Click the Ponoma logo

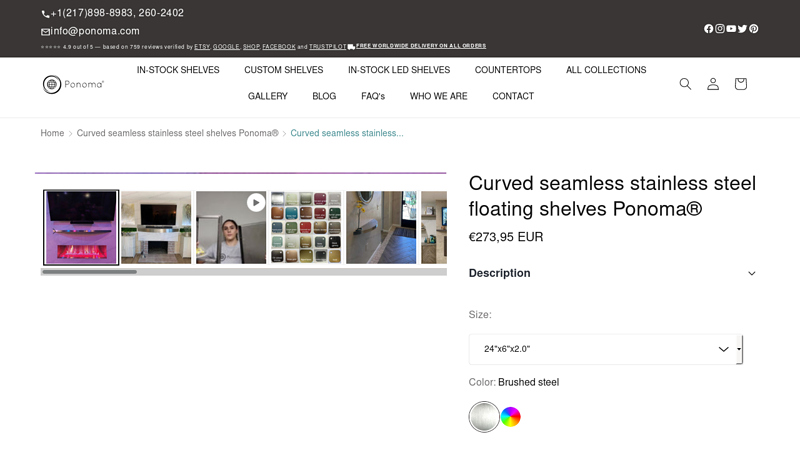pos(73,84)
